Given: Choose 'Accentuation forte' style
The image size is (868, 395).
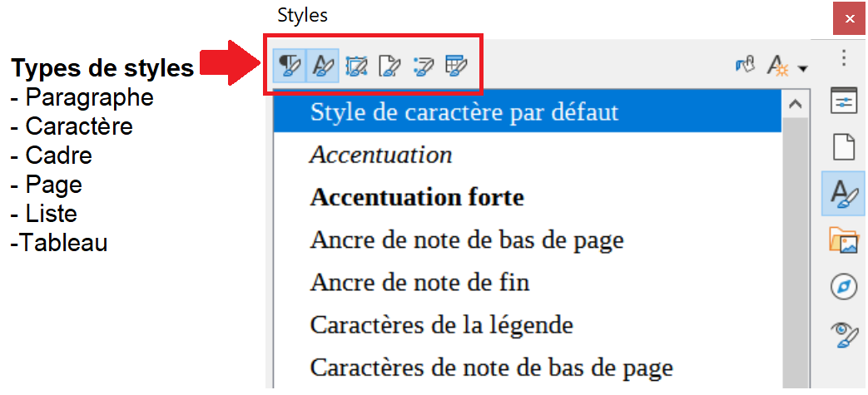Looking at the screenshot, I should (417, 198).
